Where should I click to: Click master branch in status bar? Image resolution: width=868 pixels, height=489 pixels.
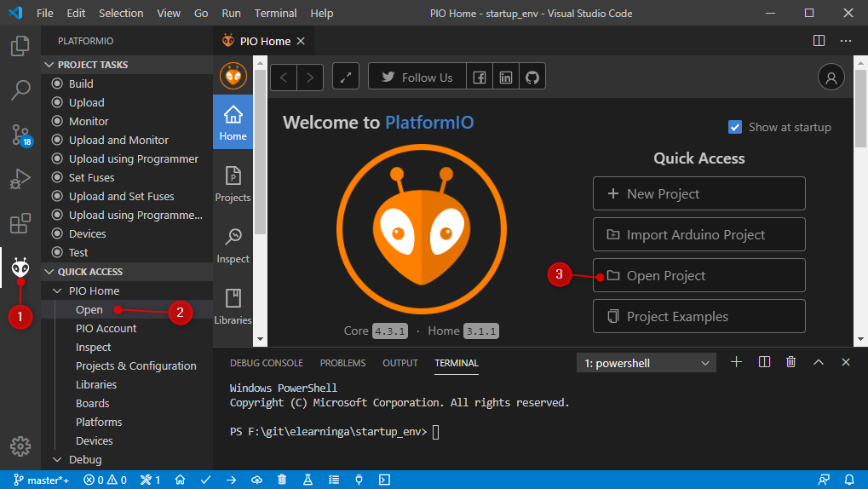click(x=42, y=480)
